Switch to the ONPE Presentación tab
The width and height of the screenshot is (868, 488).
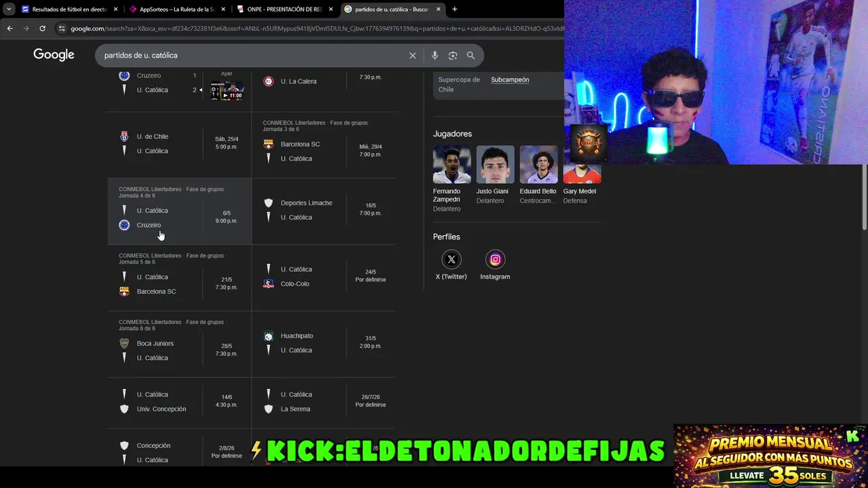(284, 9)
